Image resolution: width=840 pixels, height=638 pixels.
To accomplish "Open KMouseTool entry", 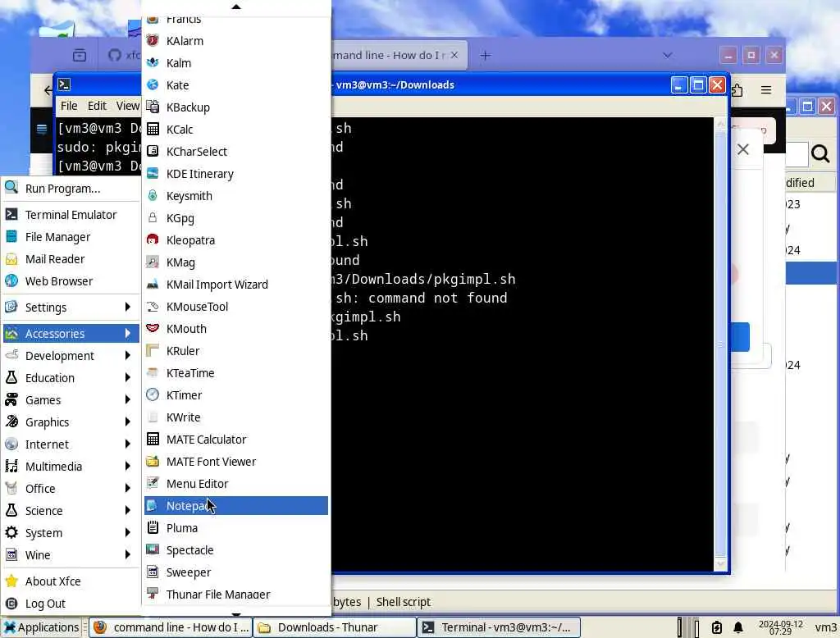I will (x=235, y=307).
